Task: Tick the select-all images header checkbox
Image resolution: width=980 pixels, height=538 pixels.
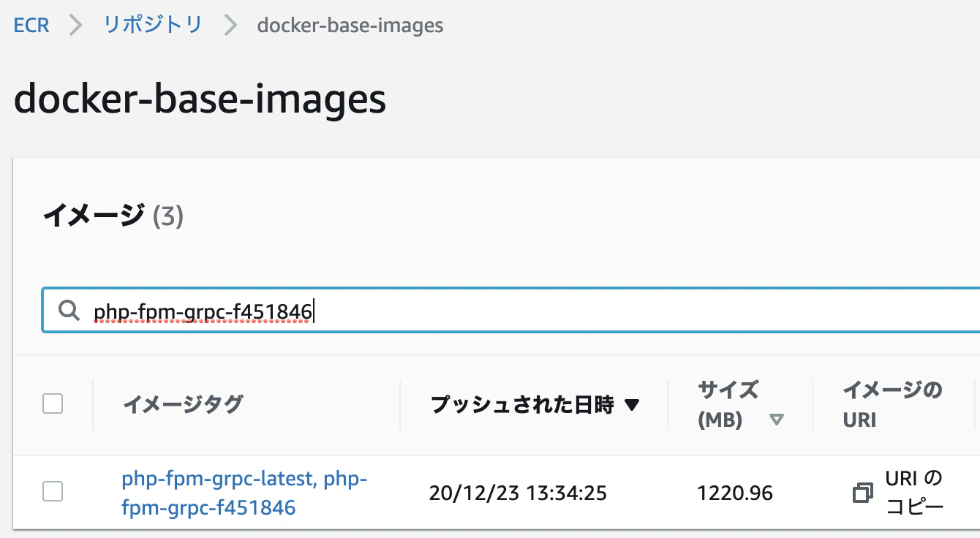Action: click(53, 403)
